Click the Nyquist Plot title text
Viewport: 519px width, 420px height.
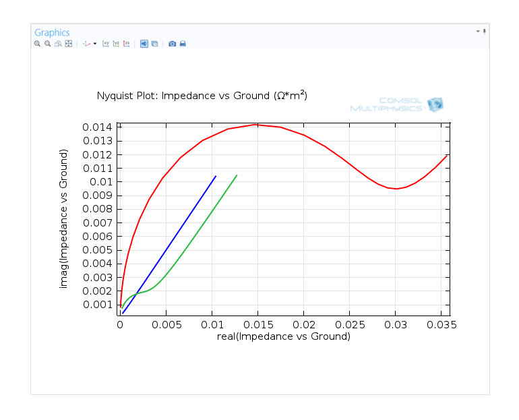pyautogui.click(x=202, y=96)
